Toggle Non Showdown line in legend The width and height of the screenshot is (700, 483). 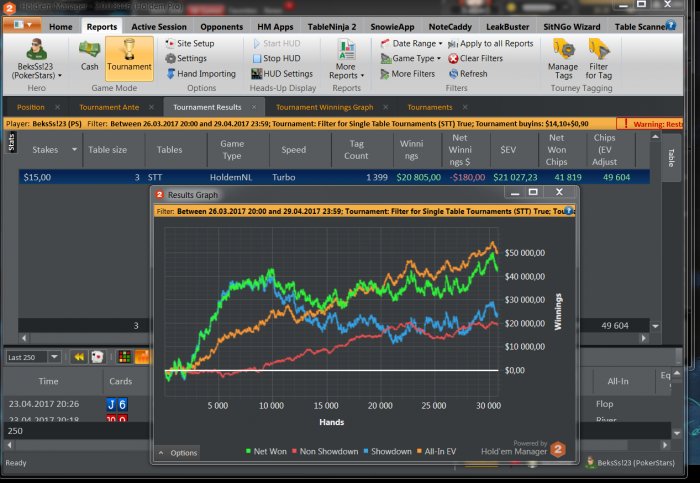[x=325, y=451]
